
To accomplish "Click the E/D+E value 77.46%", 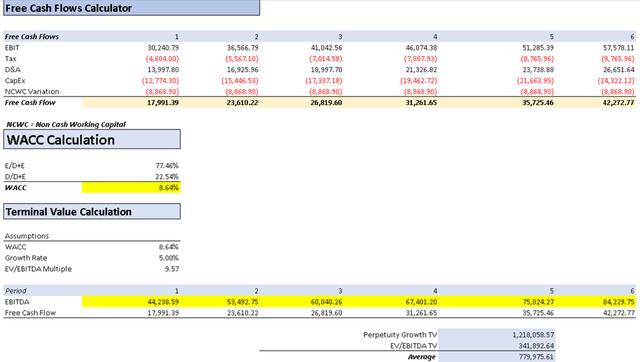I will (167, 166).
